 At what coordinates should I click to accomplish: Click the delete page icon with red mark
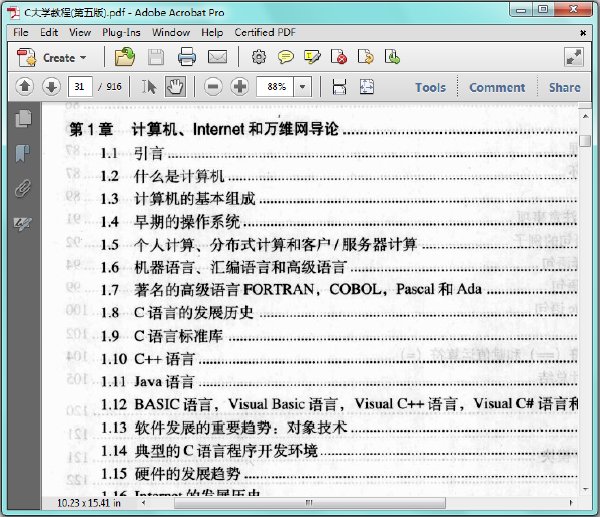click(339, 57)
